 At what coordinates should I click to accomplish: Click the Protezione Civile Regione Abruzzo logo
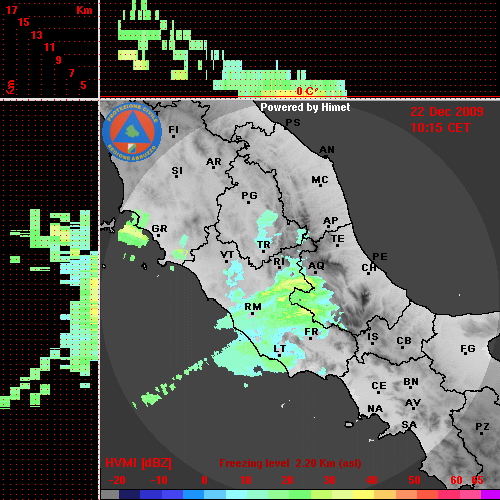click(x=132, y=132)
